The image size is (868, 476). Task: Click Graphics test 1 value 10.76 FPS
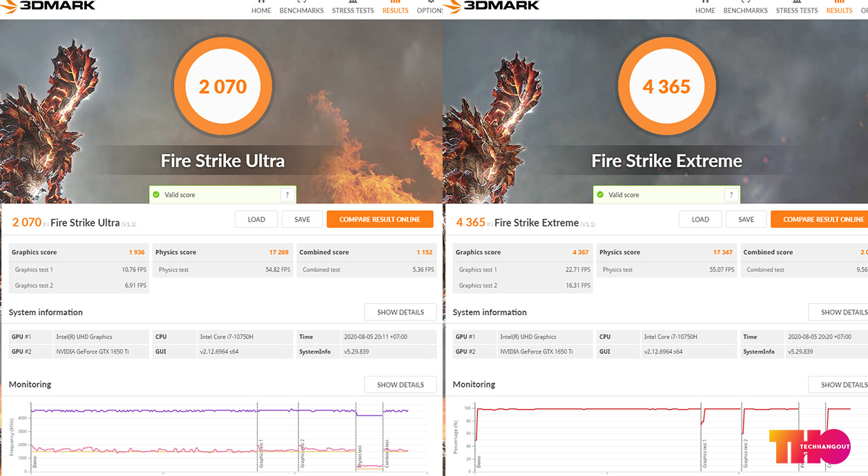pyautogui.click(x=134, y=269)
